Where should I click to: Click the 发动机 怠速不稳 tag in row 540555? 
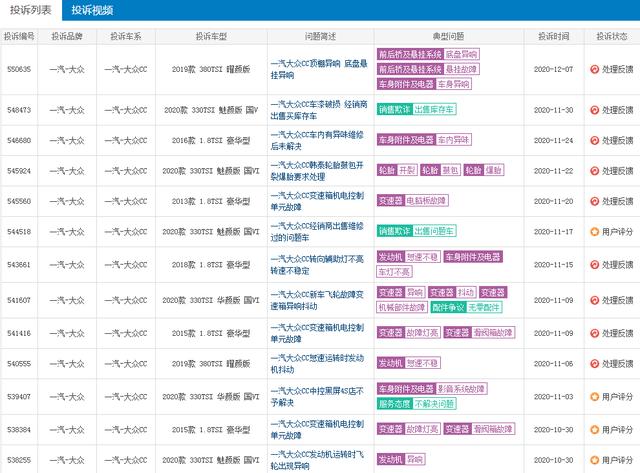tap(409, 363)
